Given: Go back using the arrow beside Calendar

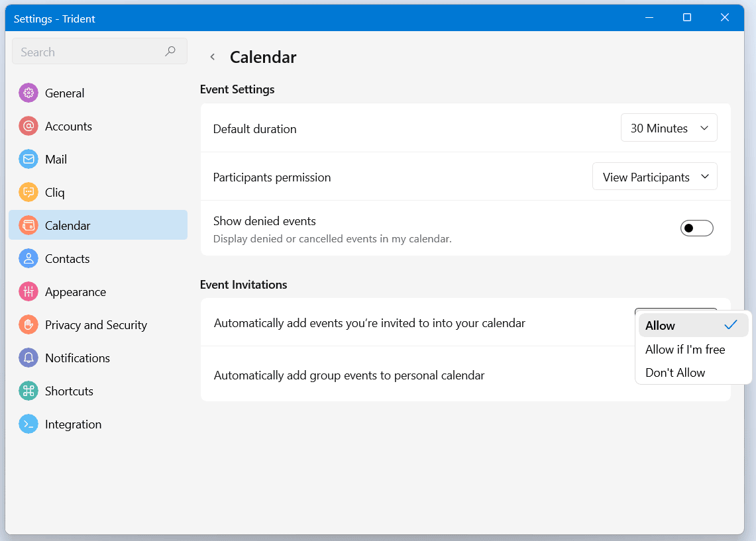Looking at the screenshot, I should click(213, 58).
